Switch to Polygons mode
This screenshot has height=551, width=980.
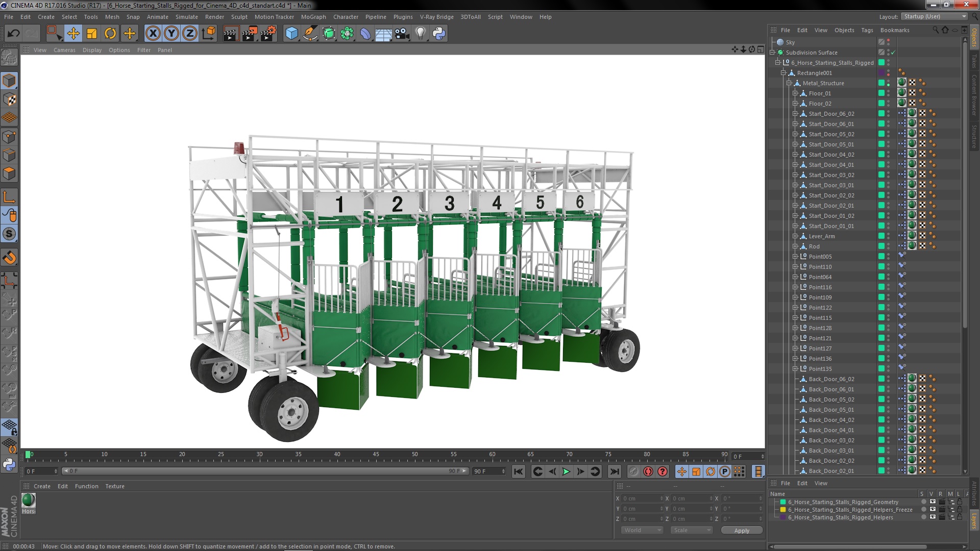click(x=9, y=173)
